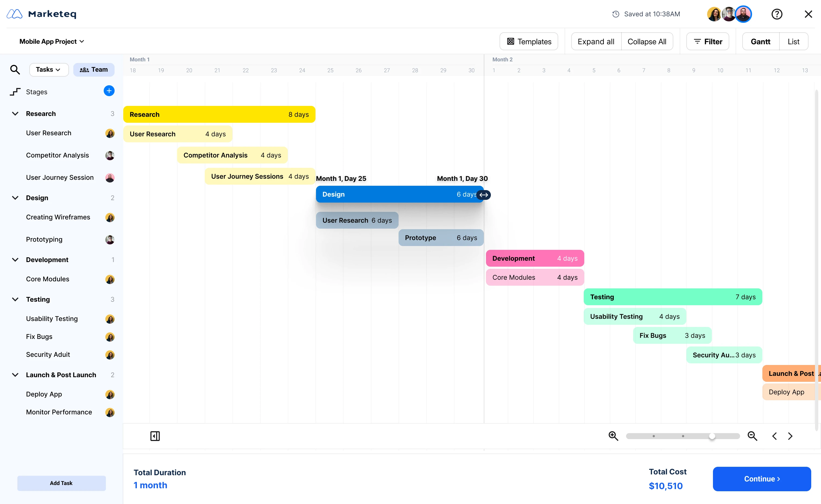The height and width of the screenshot is (504, 821).
Task: Click Collapse All
Action: click(x=647, y=41)
